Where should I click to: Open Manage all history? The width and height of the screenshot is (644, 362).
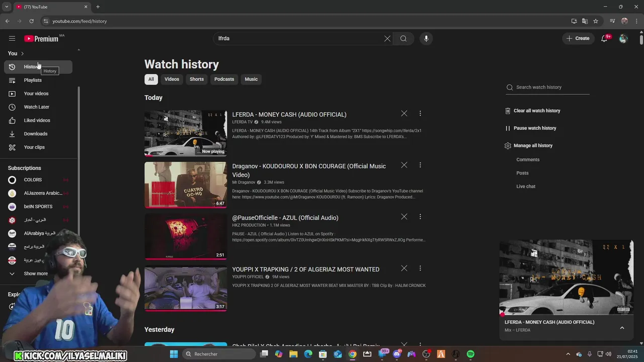point(529,146)
